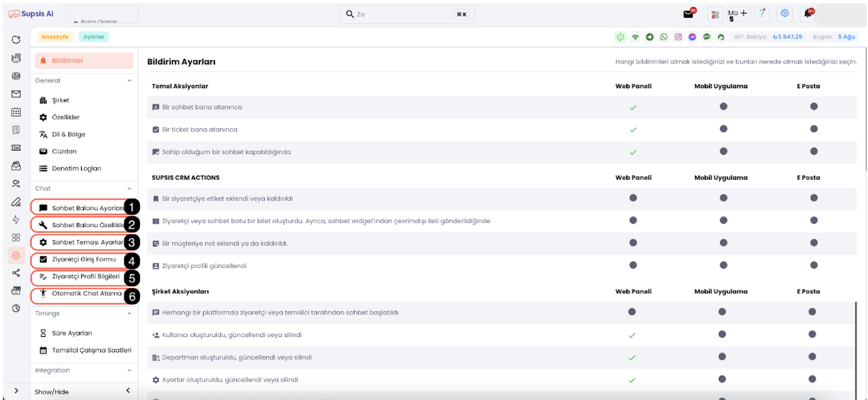Viewport: 868px width, 400px height.
Task: Switch to the Ayarlar tab
Action: coord(93,37)
